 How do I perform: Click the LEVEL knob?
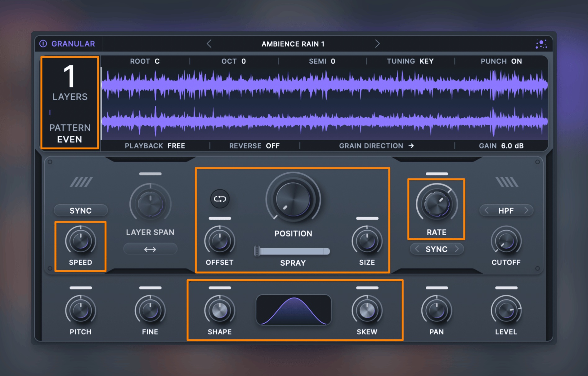coord(506,310)
